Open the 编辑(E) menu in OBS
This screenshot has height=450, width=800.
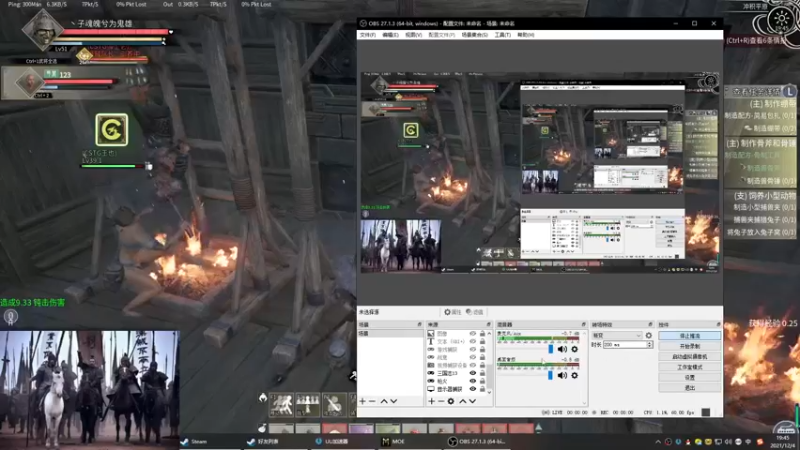point(390,35)
